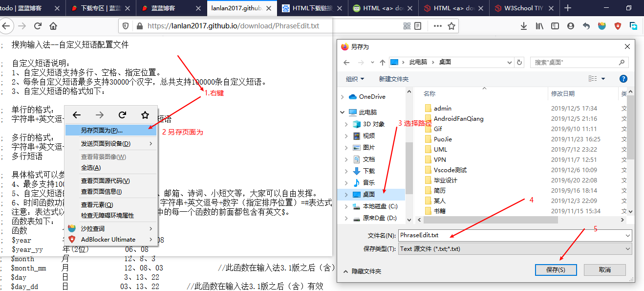Click the reload icon in the context menu
The width and height of the screenshot is (644, 291).
(x=122, y=115)
